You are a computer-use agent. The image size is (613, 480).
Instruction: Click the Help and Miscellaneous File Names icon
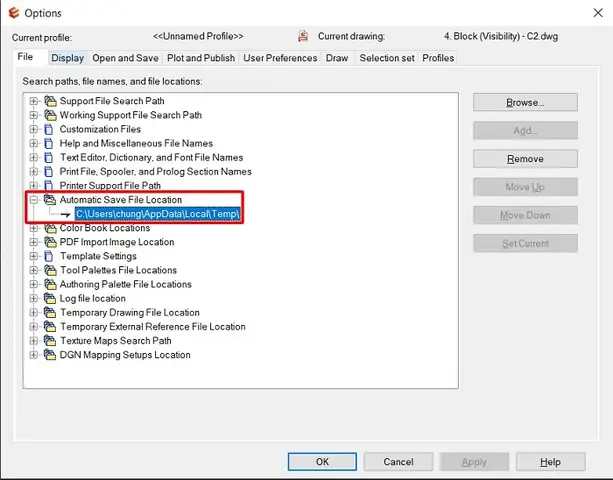pyautogui.click(x=49, y=143)
